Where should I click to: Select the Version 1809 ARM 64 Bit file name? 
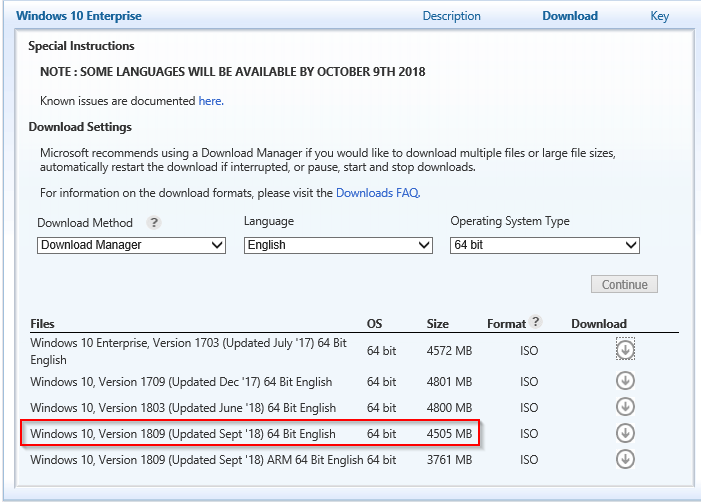(197, 460)
